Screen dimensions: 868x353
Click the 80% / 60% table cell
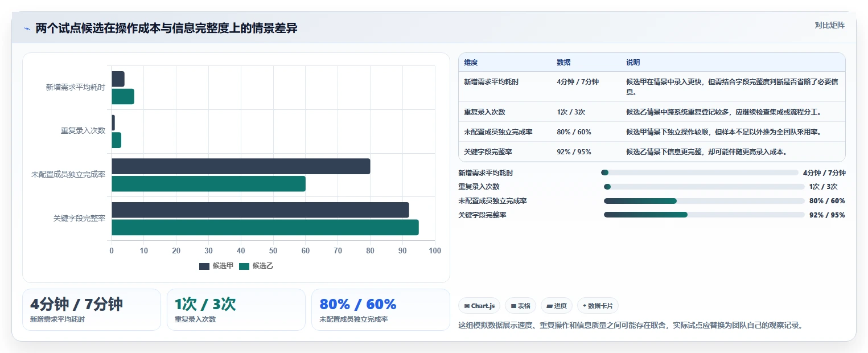574,132
